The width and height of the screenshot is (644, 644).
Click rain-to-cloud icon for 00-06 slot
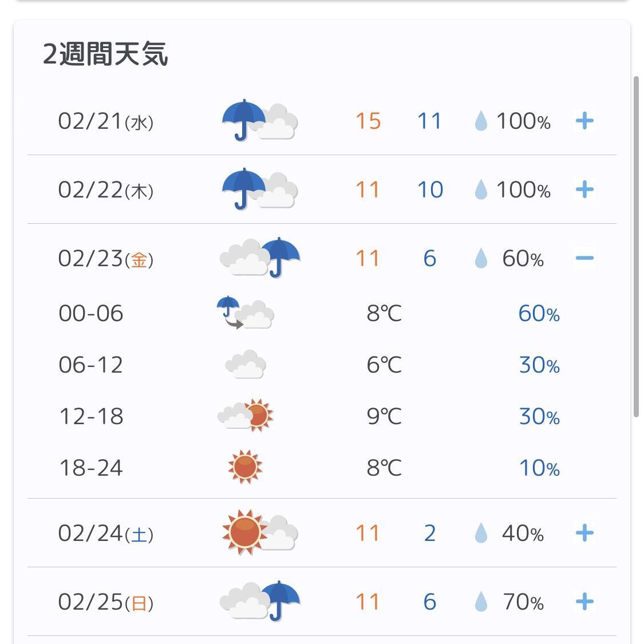click(x=245, y=313)
